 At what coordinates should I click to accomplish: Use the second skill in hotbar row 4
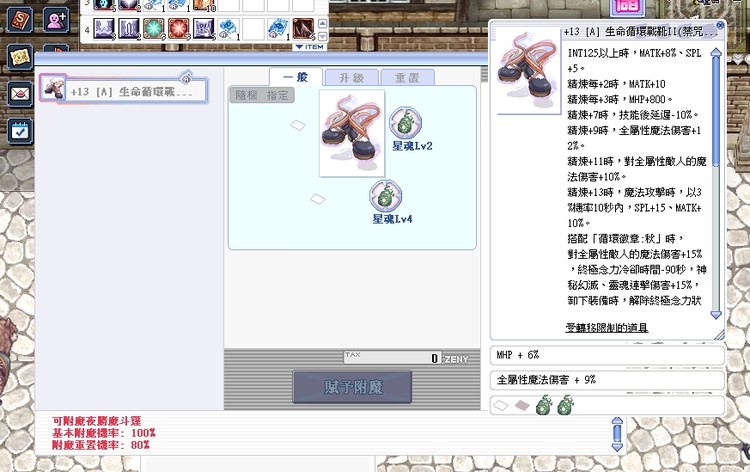pyautogui.click(x=128, y=29)
